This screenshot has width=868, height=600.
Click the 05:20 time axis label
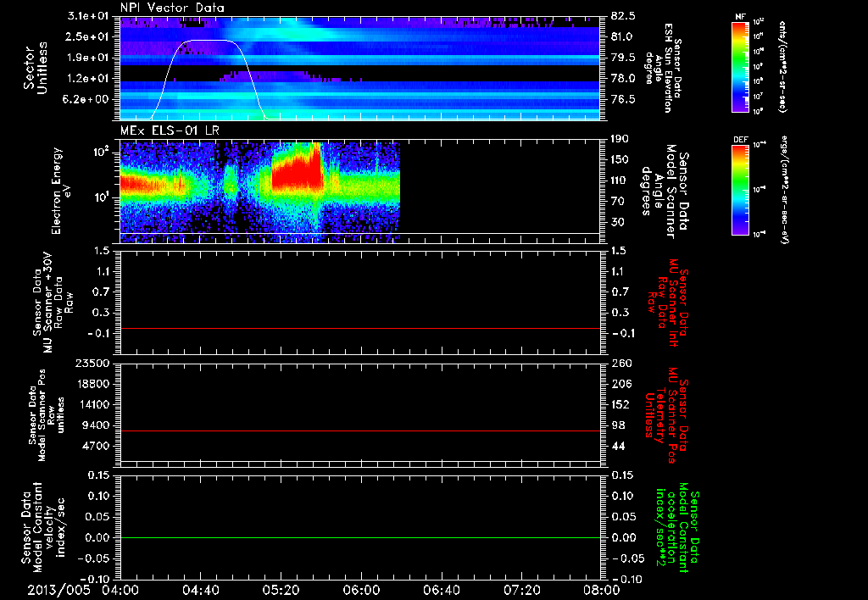281,590
